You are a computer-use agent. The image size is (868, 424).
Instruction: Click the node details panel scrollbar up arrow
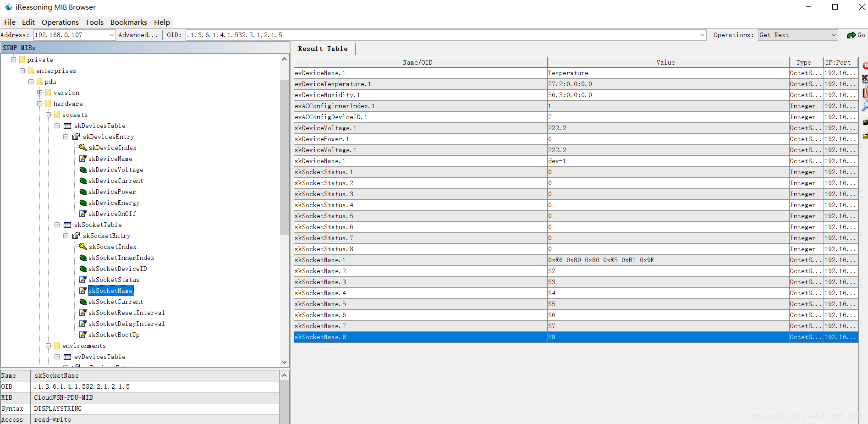285,375
